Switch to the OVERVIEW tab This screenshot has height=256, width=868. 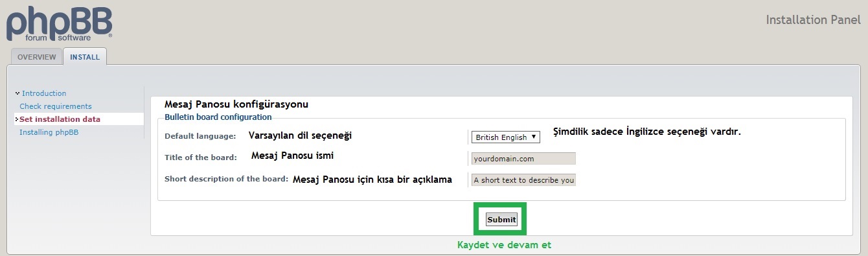coord(37,57)
